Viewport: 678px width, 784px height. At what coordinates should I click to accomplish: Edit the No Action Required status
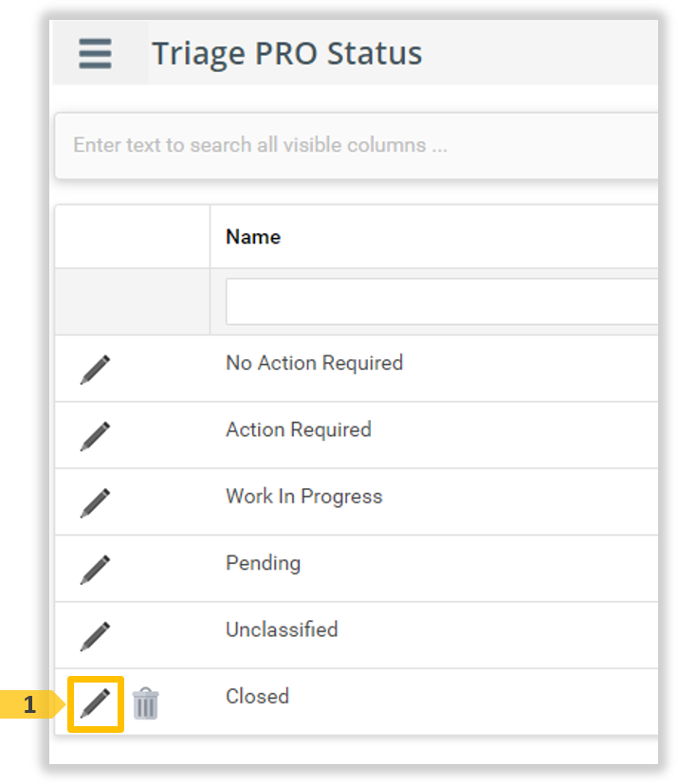[x=95, y=369]
